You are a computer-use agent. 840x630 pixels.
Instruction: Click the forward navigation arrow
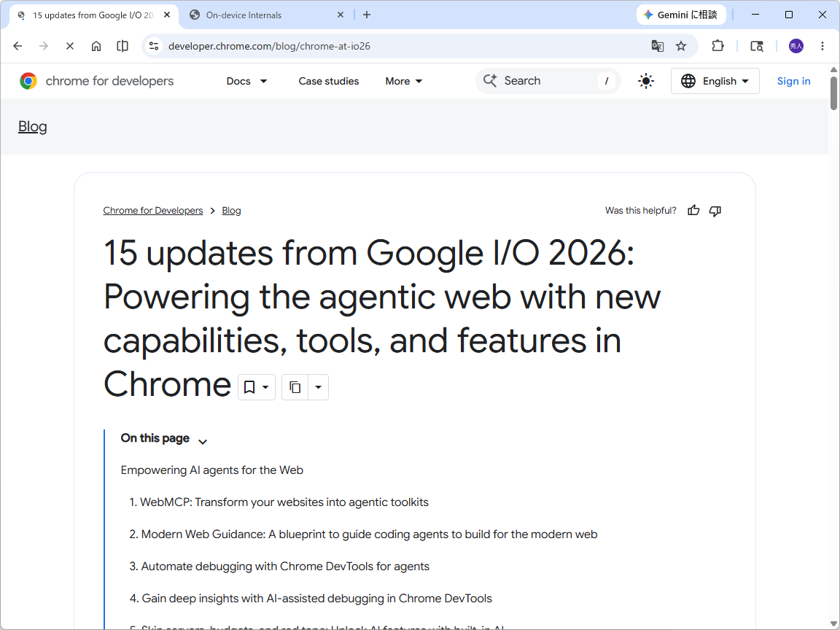click(44, 46)
